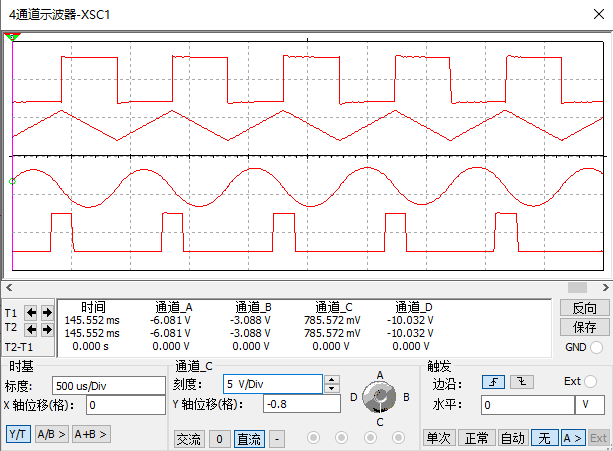This screenshot has width=613, height=451.
Task: Click T1 time value 145.552 ms
Action: tap(92, 320)
